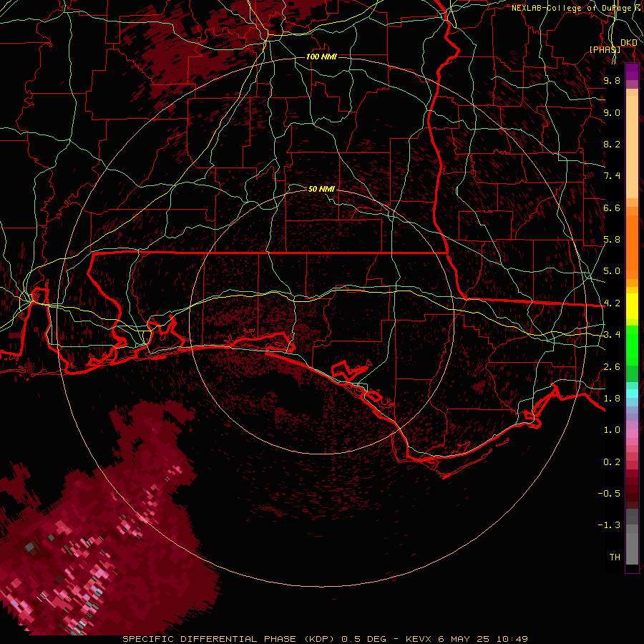The image size is (644, 644).
Task: Click the TH threshold label on scale
Action: point(615,557)
